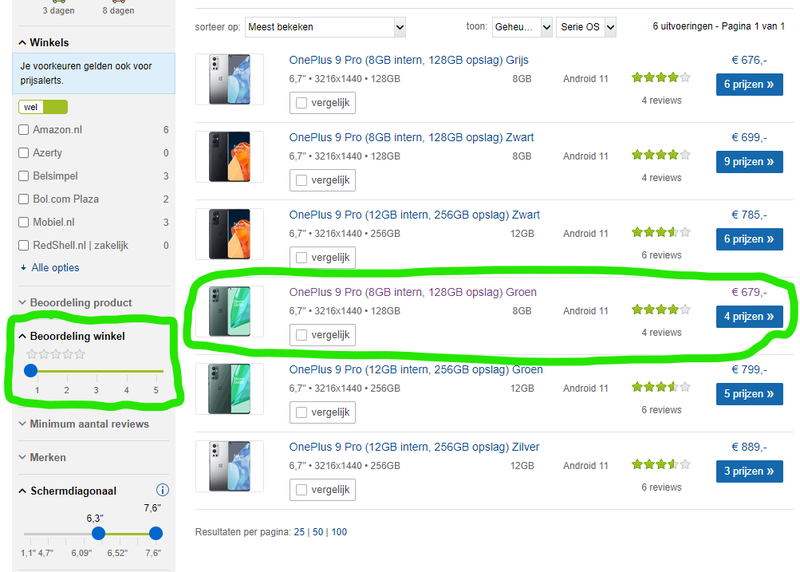Click the 6,3" screen diagonal slider handle
The image size is (800, 572).
98,533
